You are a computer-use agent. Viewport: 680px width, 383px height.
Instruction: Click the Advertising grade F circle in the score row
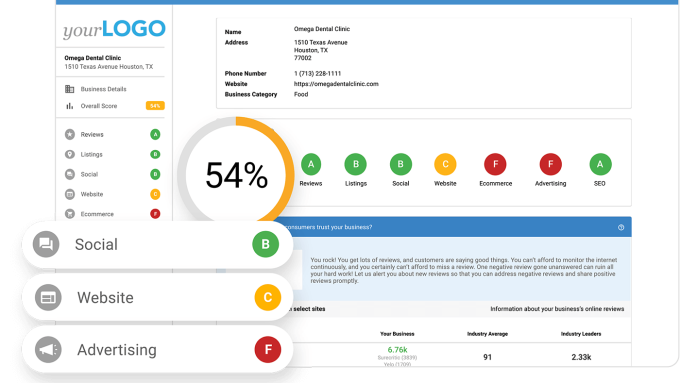(550, 164)
